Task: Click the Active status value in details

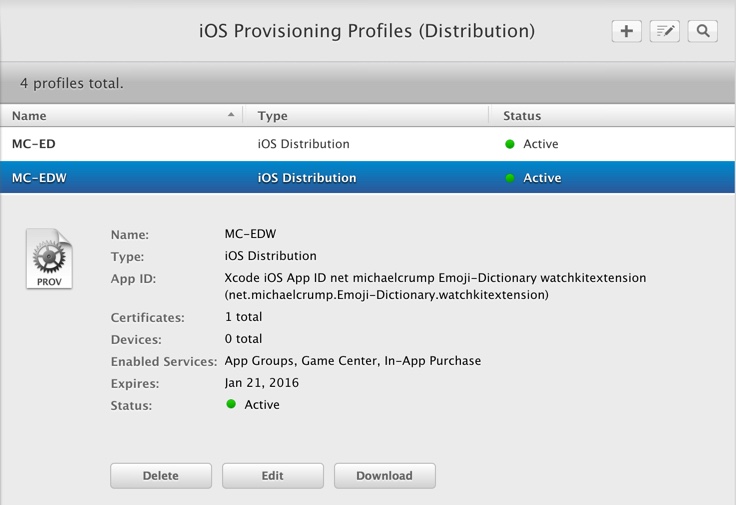Action: (x=262, y=405)
